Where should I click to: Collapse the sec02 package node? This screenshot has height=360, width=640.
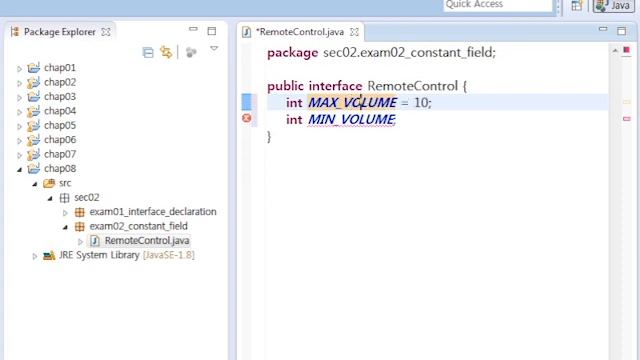click(x=50, y=198)
